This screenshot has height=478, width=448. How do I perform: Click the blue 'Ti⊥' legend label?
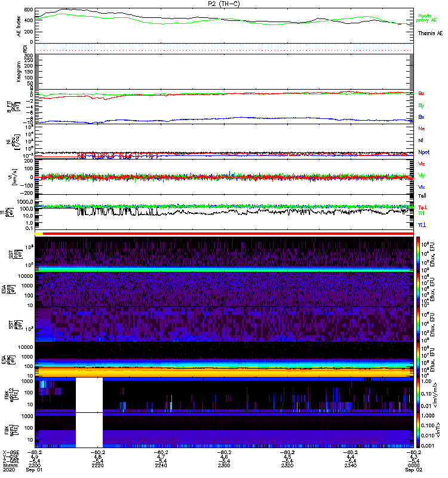(x=422, y=225)
